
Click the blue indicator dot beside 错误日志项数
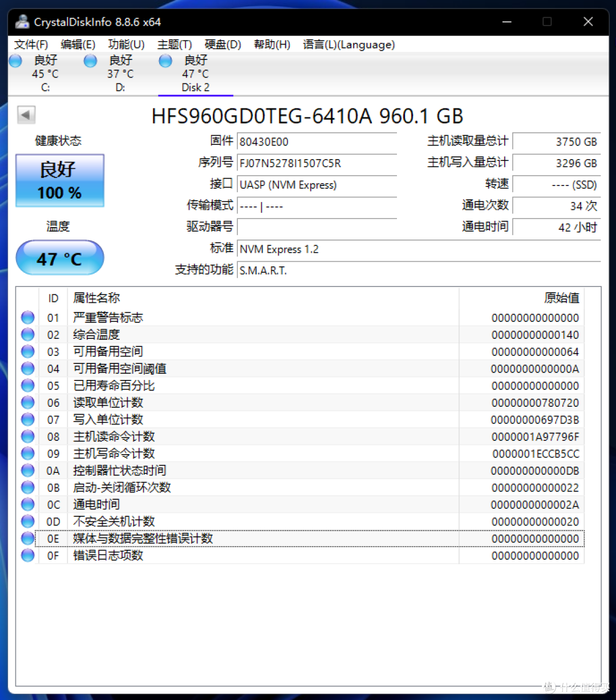[x=27, y=555]
